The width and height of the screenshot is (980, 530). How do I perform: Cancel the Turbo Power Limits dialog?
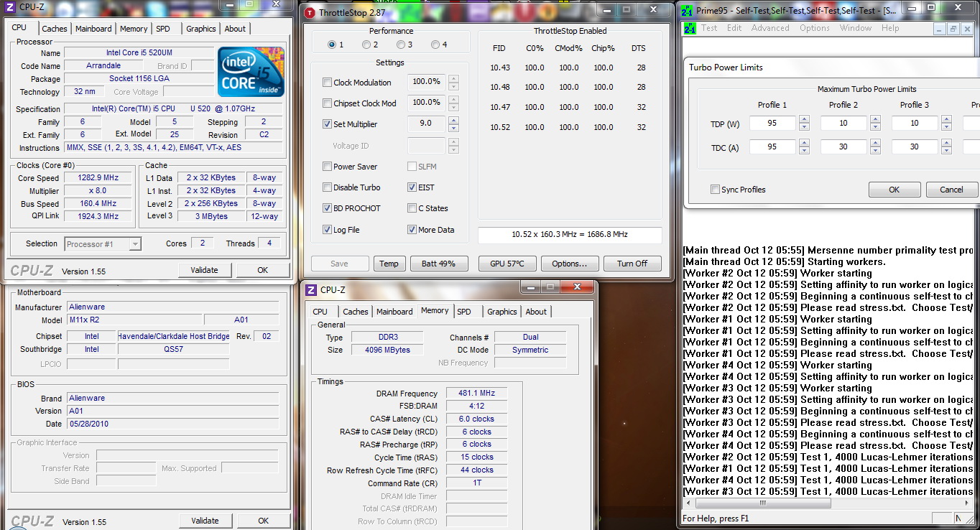point(951,190)
